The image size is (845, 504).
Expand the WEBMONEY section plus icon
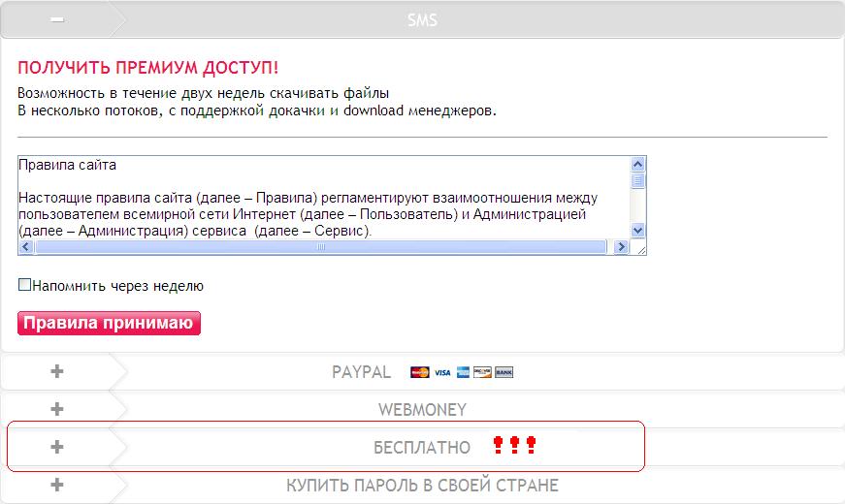(57, 409)
